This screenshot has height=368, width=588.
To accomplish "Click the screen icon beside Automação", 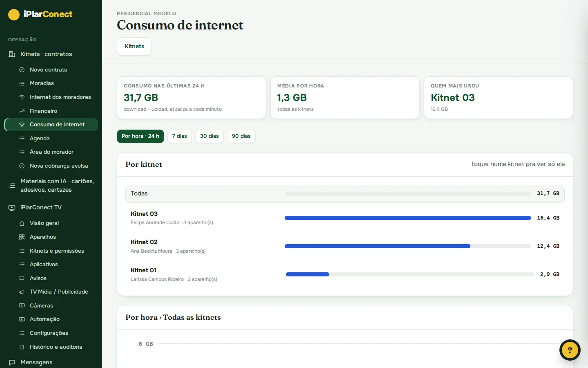I will click(x=22, y=319).
